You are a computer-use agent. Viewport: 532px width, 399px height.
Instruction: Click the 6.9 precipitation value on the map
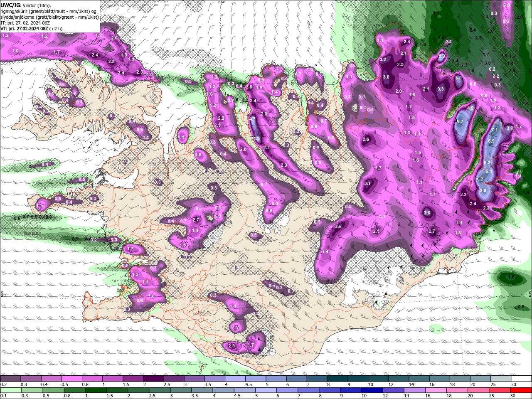(491, 141)
